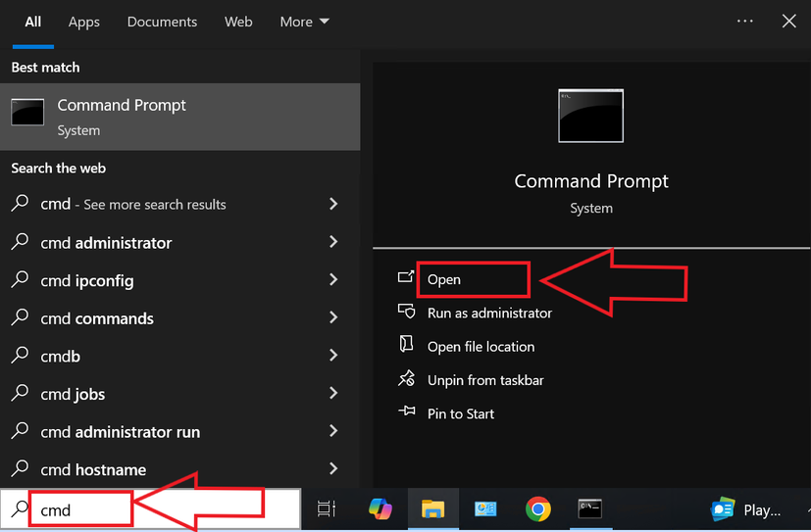This screenshot has height=532, width=811.
Task: Switch to the Web search tab
Action: tap(238, 23)
